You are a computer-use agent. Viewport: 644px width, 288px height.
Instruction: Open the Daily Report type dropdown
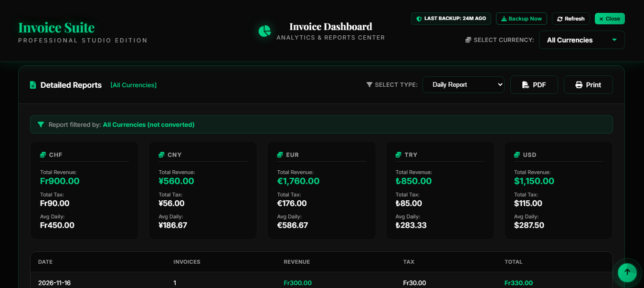coord(464,84)
